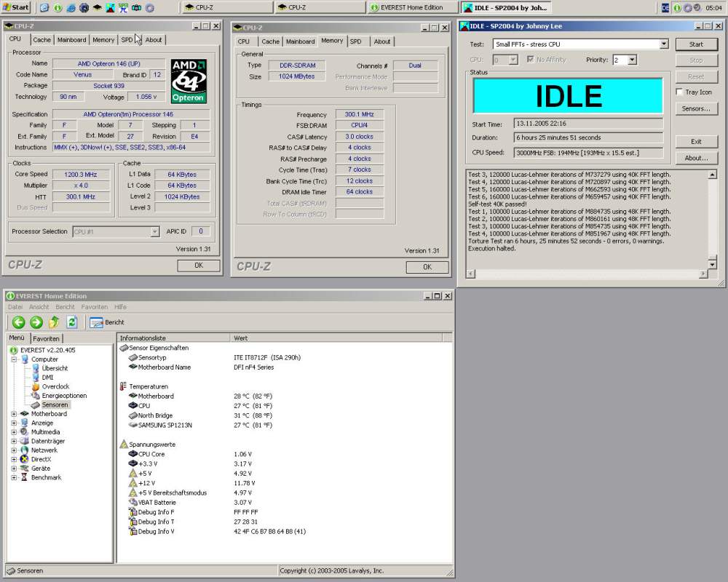Select the VBAT Batterie row

tap(285, 502)
